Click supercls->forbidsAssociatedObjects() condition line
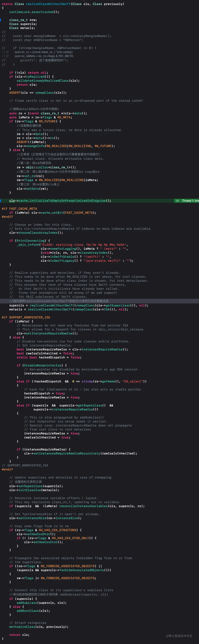Image resolution: width=199 pixels, height=644 pixels. pos(64,570)
